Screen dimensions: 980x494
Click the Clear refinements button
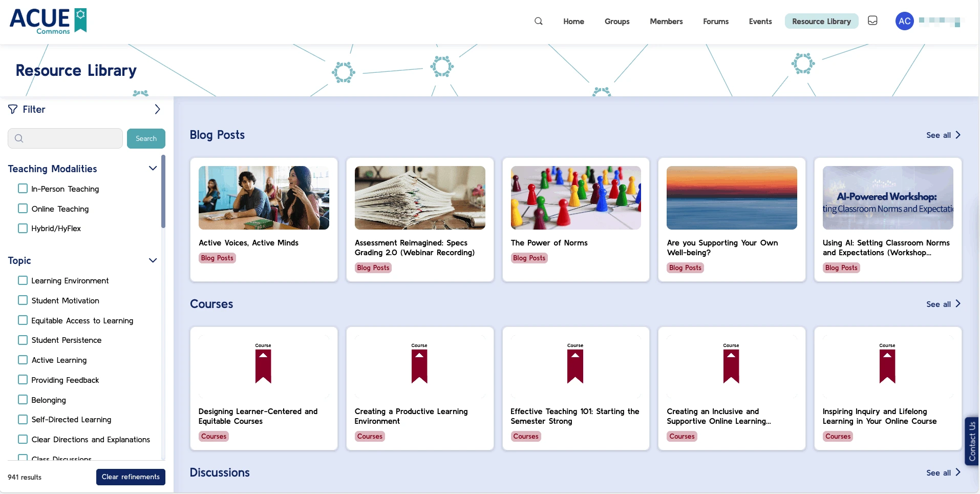[131, 477]
